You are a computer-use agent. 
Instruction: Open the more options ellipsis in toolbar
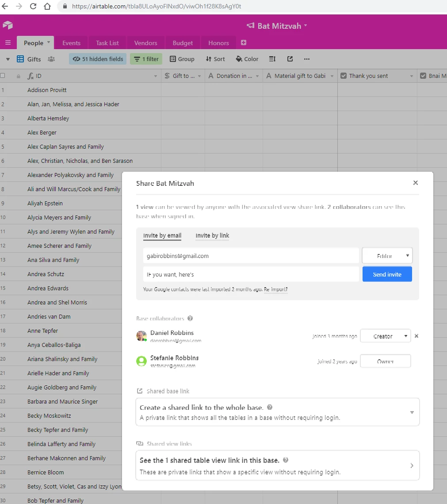coord(307,59)
